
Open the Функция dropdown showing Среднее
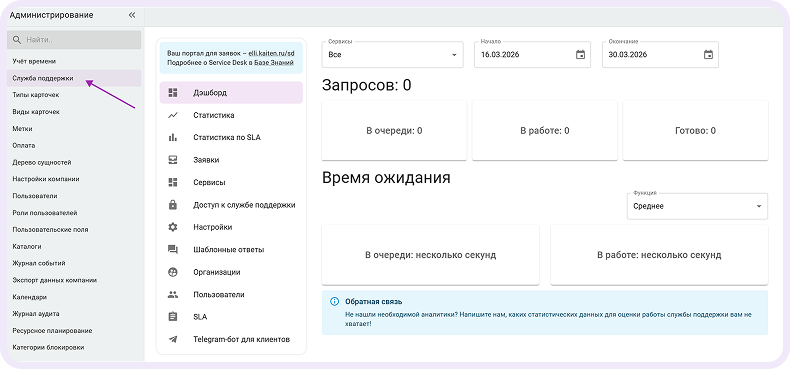697,206
